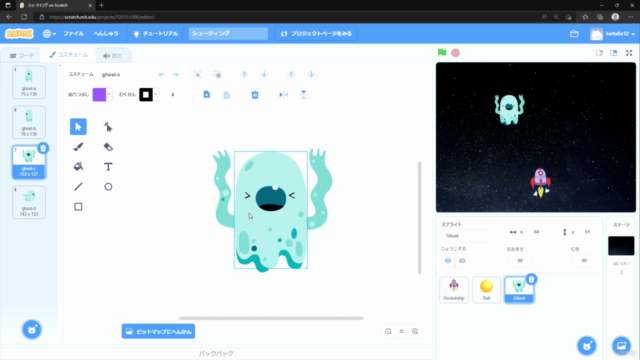Select the Text tool
Viewport: 640px width, 360px height.
coord(108,167)
